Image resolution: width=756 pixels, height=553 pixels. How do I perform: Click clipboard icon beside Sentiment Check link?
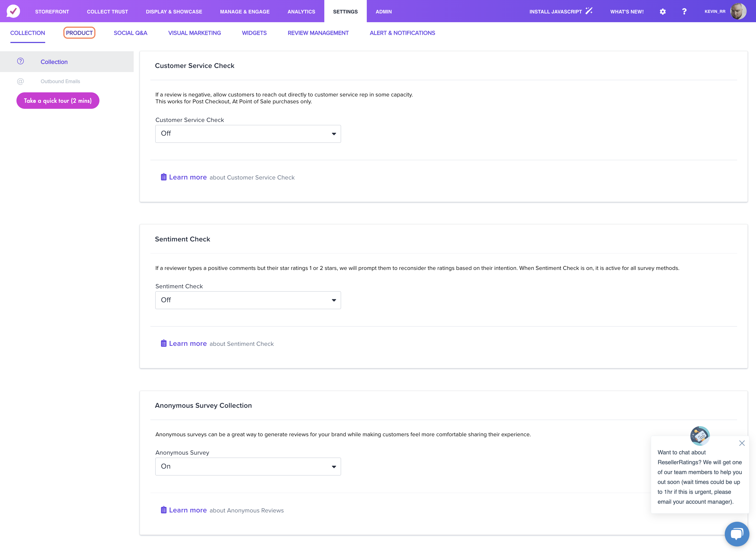pos(163,343)
